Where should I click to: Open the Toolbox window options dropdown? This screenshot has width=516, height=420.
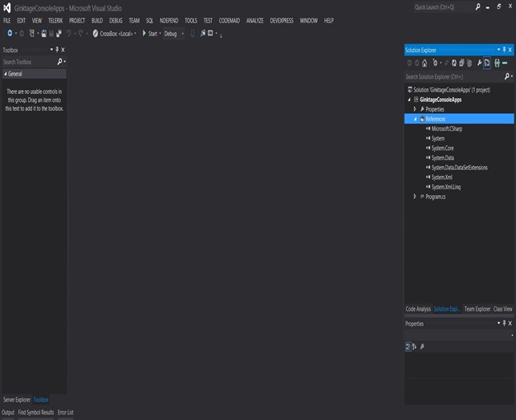pos(51,50)
